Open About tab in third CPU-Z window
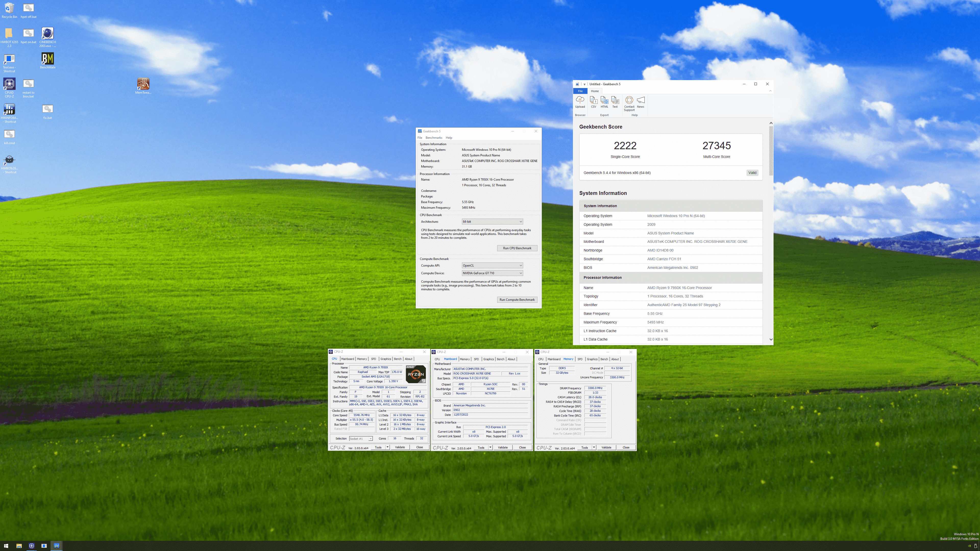The width and height of the screenshot is (980, 551). (x=615, y=359)
